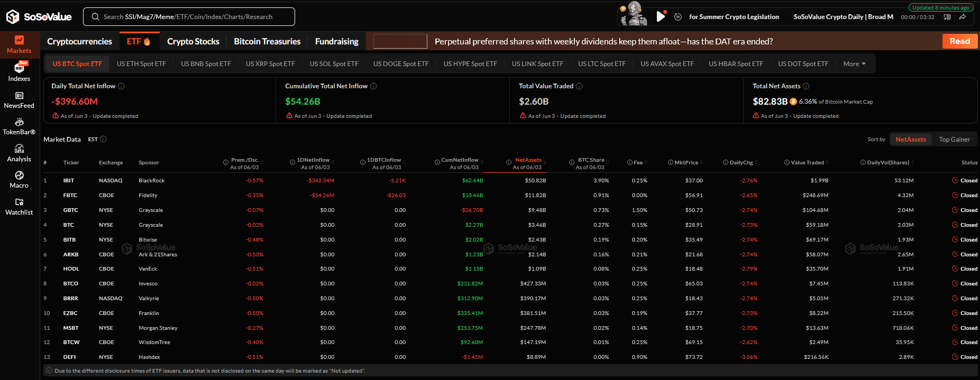Sort table by NetAssets toggle
This screenshot has height=380, width=980.
[x=911, y=140]
